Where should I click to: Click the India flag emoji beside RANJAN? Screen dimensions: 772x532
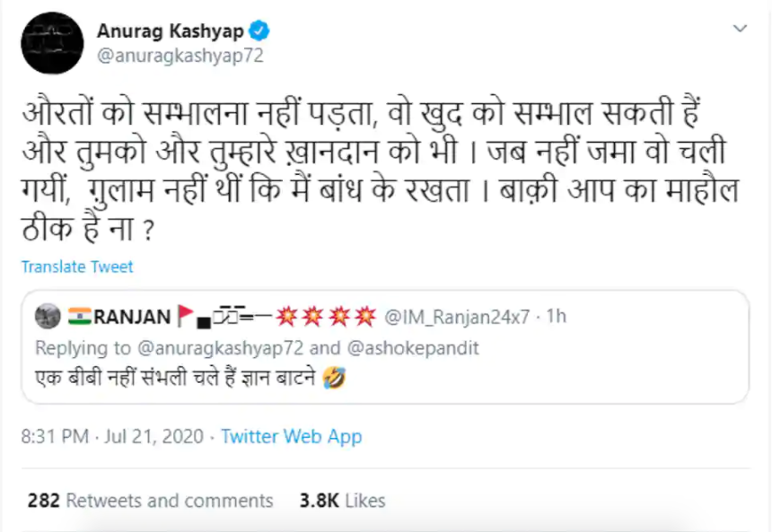tap(77, 316)
